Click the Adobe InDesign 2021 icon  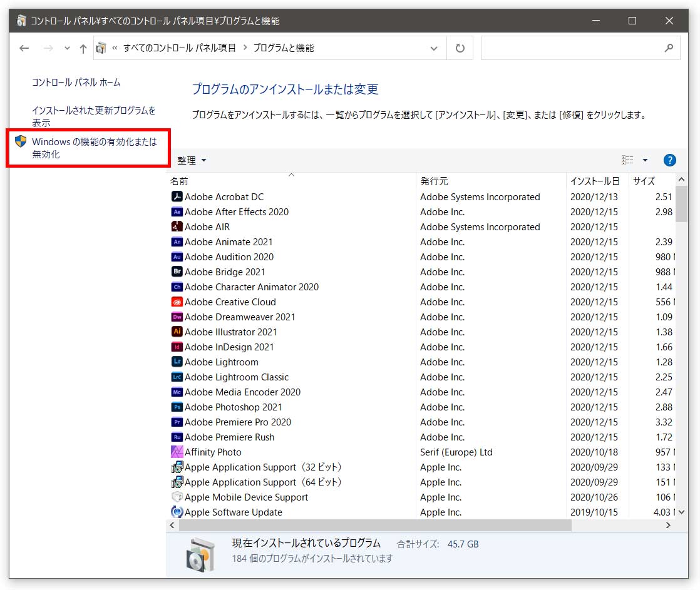pyautogui.click(x=177, y=347)
